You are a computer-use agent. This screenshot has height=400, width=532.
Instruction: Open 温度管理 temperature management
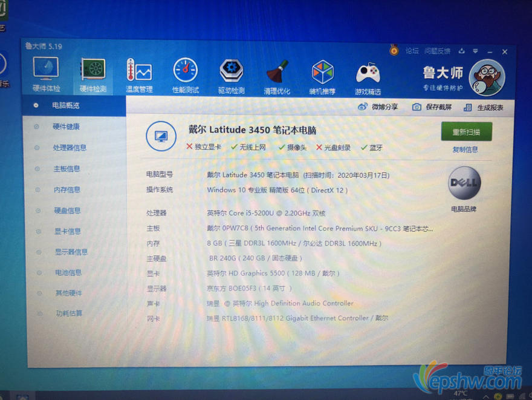pos(139,76)
